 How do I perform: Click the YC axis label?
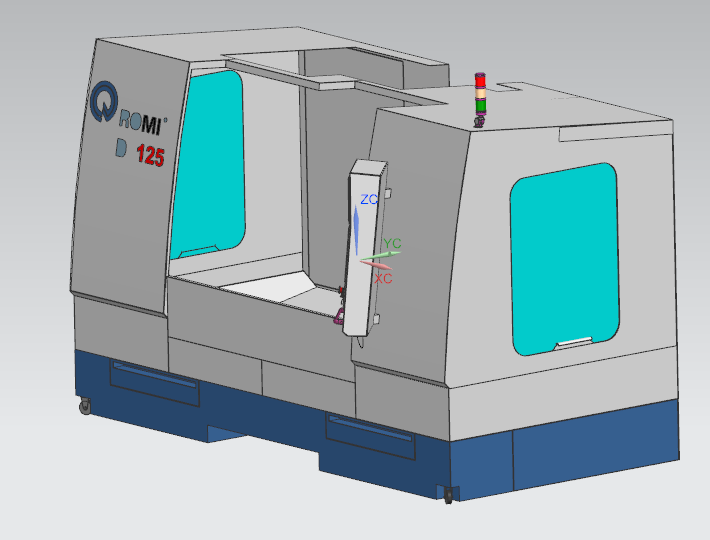coord(392,243)
